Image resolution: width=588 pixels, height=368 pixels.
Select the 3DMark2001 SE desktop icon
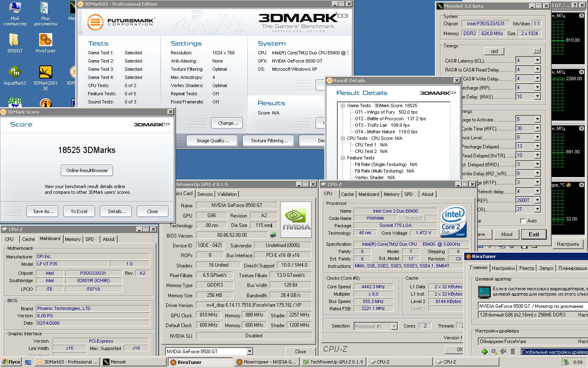tap(45, 78)
